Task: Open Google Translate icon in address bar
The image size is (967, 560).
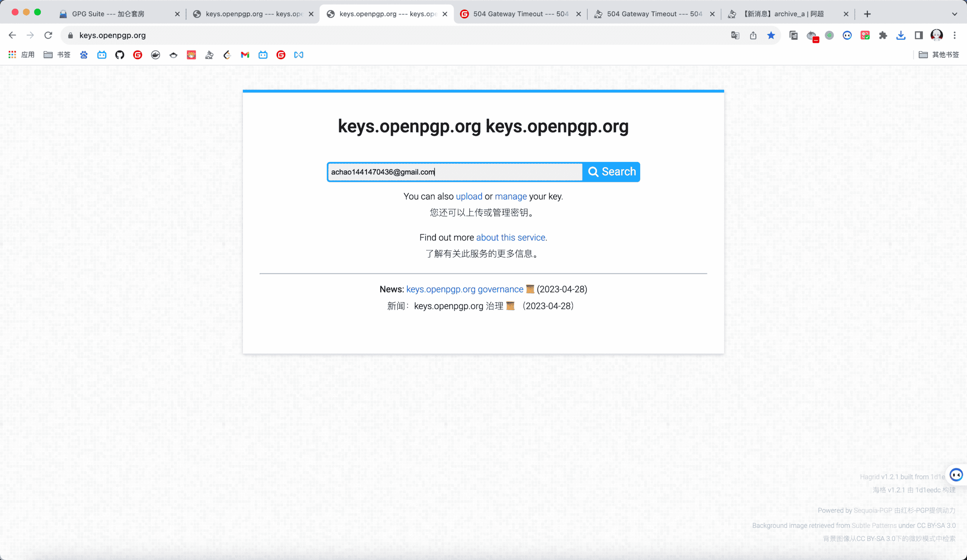Action: tap(735, 35)
